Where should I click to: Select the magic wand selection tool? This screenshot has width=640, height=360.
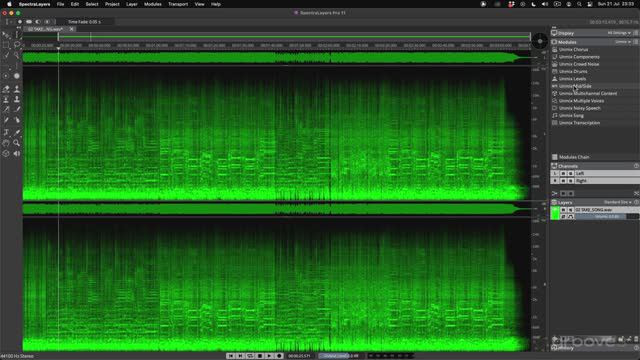17,55
